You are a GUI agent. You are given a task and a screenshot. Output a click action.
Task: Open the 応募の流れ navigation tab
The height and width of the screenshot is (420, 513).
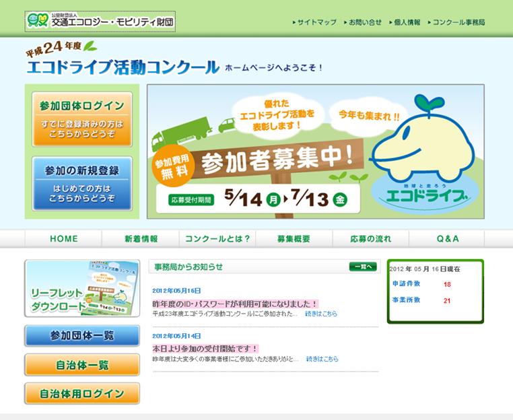(x=371, y=239)
